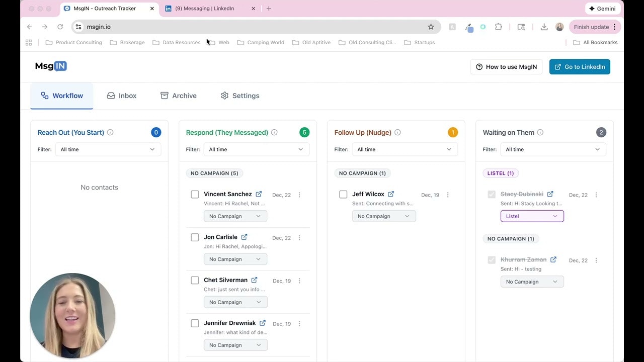
Task: Bookmark this page with the star icon
Action: click(431, 27)
